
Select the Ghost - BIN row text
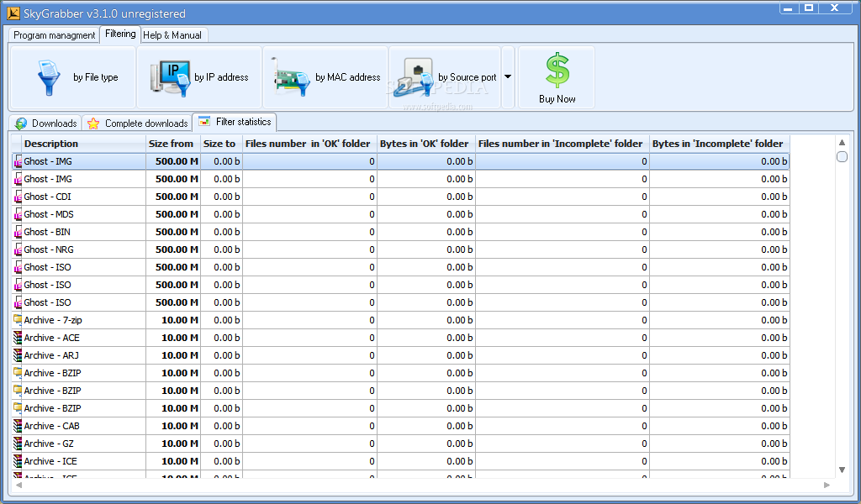point(47,232)
